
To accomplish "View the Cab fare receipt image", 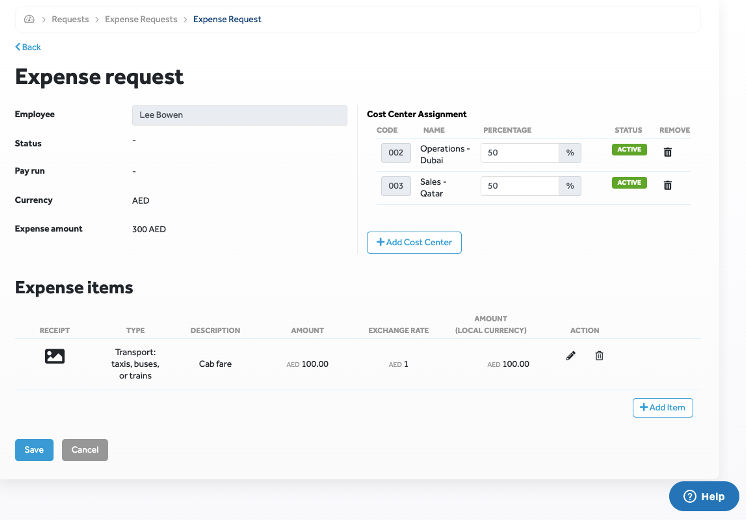I will point(55,356).
